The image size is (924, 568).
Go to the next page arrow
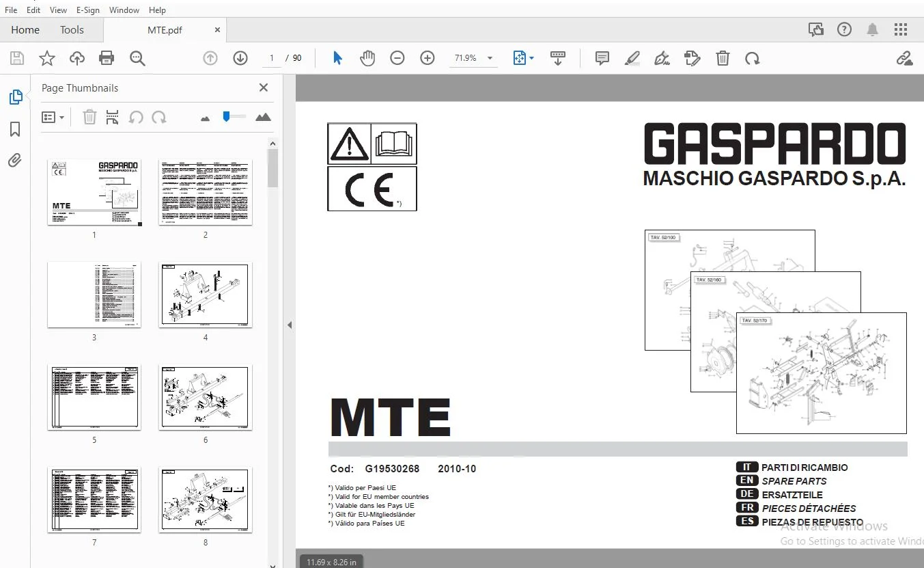point(240,58)
